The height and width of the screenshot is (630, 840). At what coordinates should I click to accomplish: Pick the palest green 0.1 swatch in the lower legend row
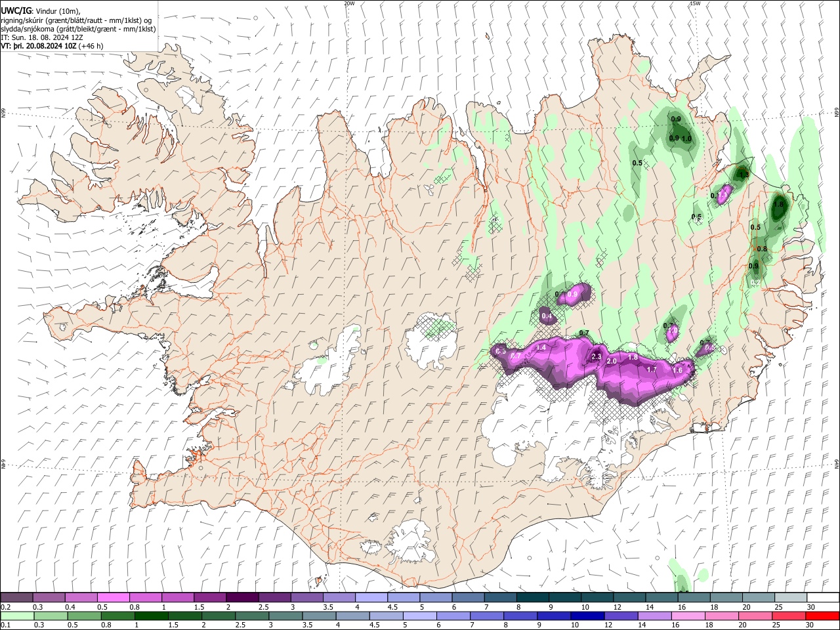coord(17,616)
